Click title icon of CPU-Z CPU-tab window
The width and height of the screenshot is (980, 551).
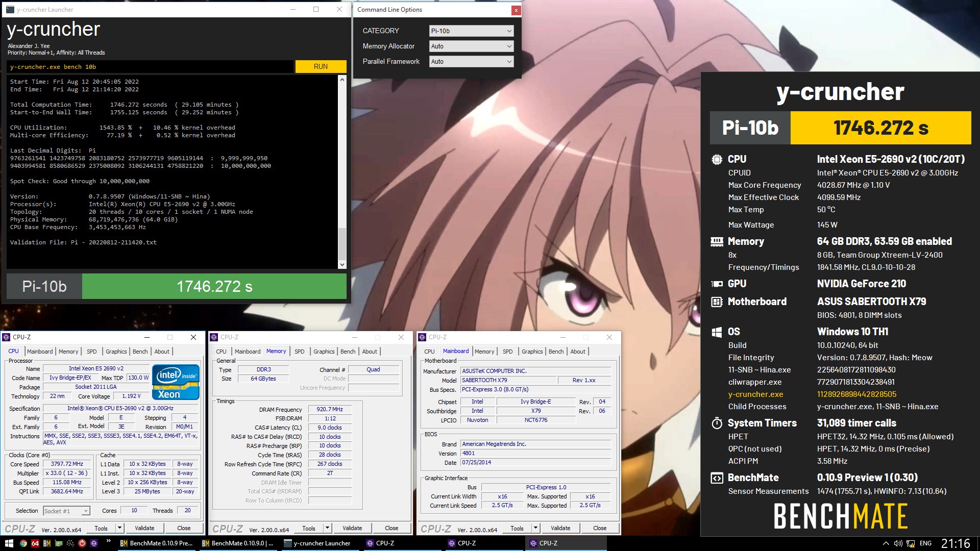click(7, 337)
